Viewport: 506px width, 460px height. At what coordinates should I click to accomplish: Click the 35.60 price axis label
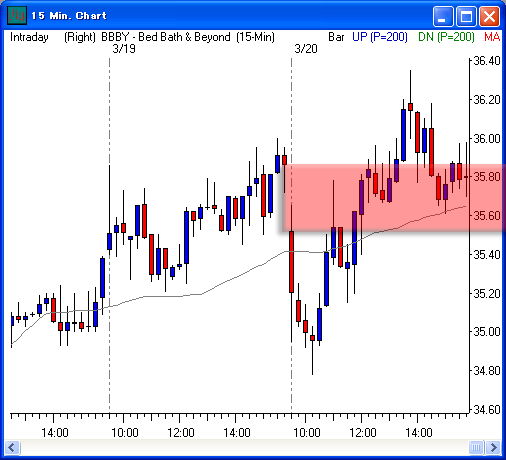pyautogui.click(x=487, y=216)
